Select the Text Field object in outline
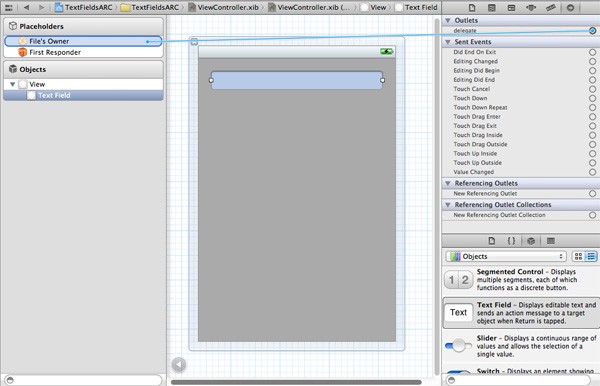The image size is (600, 386). click(83, 95)
